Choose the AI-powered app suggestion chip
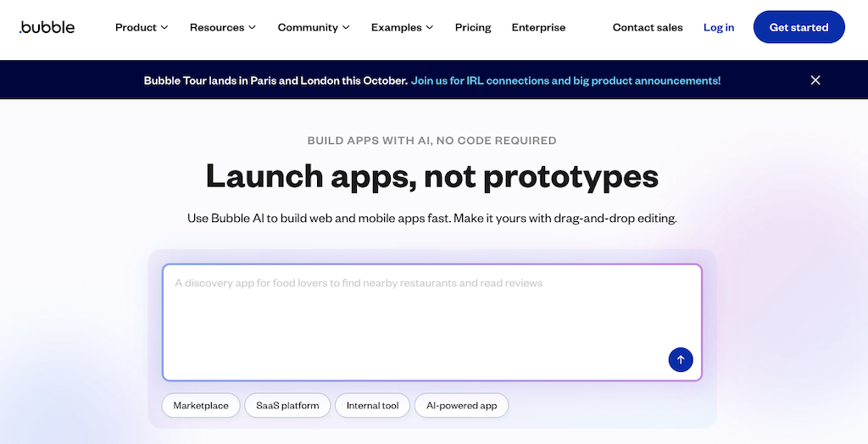This screenshot has width=868, height=444. pos(462,406)
